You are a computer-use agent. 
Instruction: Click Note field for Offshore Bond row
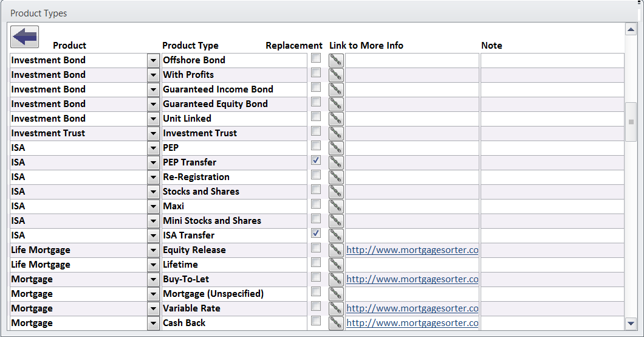click(552, 60)
